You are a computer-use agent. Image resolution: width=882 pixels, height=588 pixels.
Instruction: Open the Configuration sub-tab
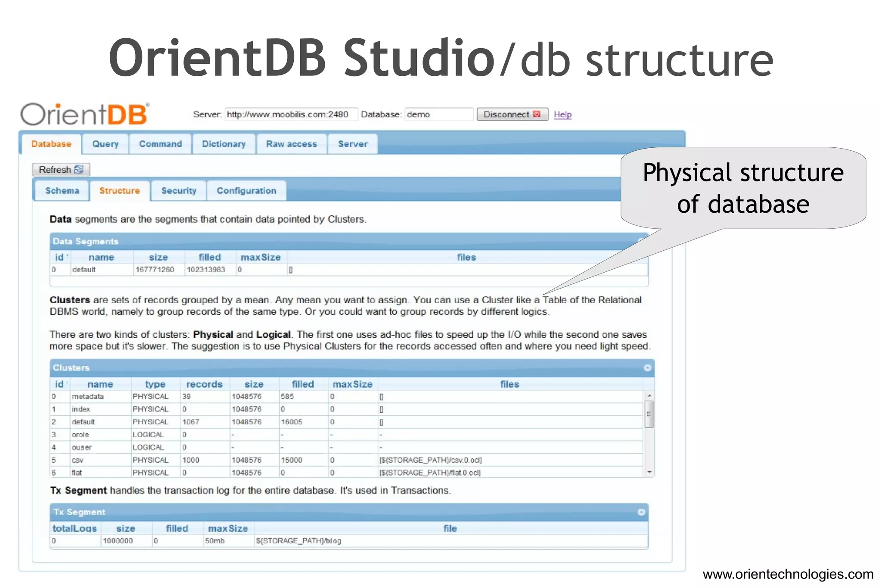pyautogui.click(x=246, y=191)
